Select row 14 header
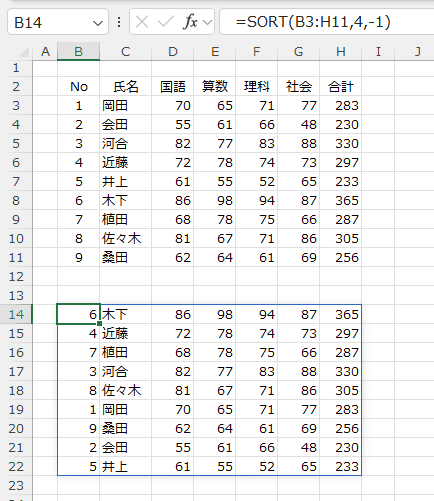This screenshot has height=501, width=434. point(16,314)
